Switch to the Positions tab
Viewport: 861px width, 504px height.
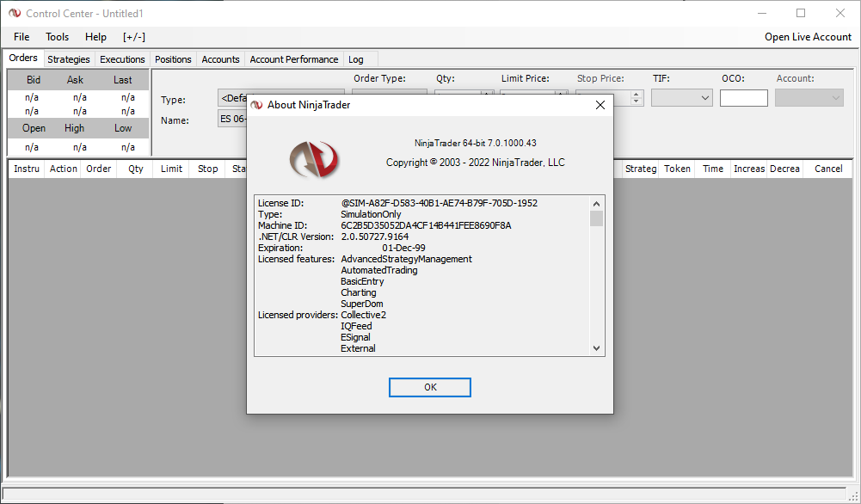tap(173, 59)
